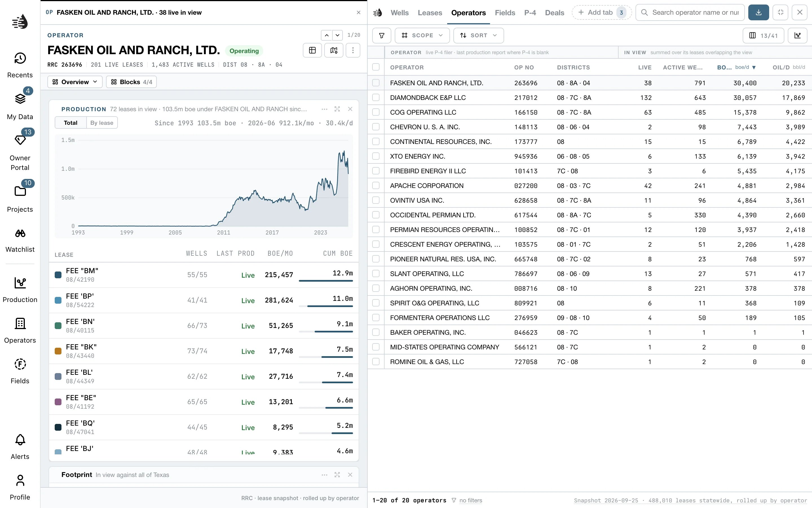Select the Operators tab
The height and width of the screenshot is (508, 812).
point(468,13)
